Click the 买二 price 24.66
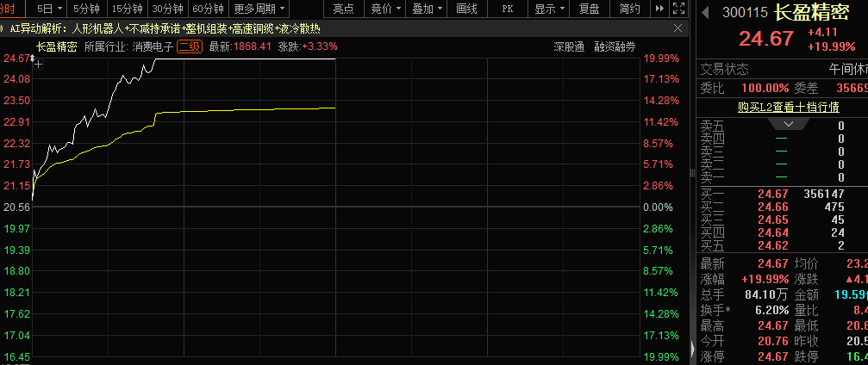This screenshot has height=365, width=868. [x=773, y=207]
